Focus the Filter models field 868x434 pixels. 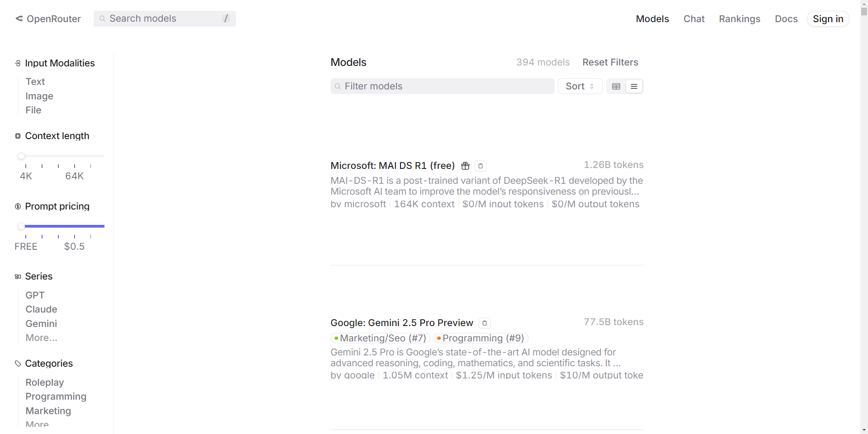(x=442, y=86)
